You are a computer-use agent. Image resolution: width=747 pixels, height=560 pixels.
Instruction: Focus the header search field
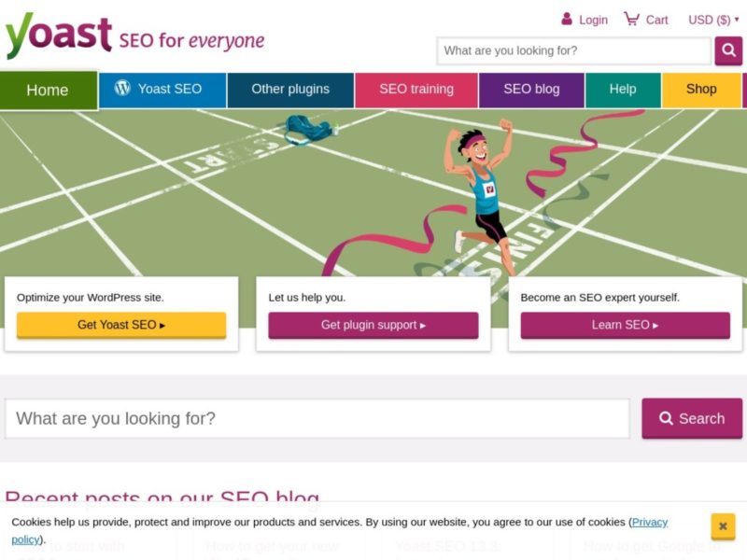(x=574, y=50)
